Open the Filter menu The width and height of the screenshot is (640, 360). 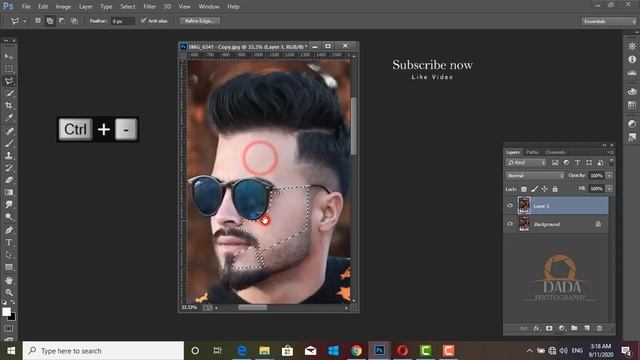click(x=149, y=7)
